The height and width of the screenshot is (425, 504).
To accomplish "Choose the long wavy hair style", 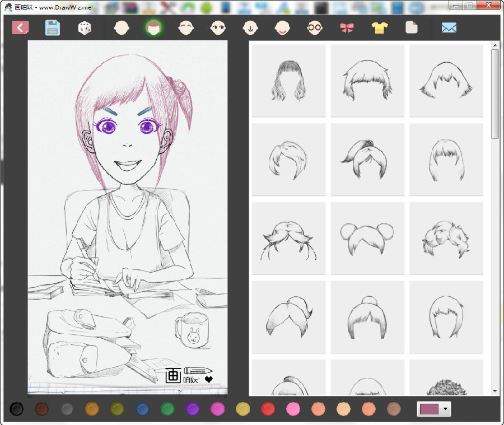I will (x=288, y=81).
